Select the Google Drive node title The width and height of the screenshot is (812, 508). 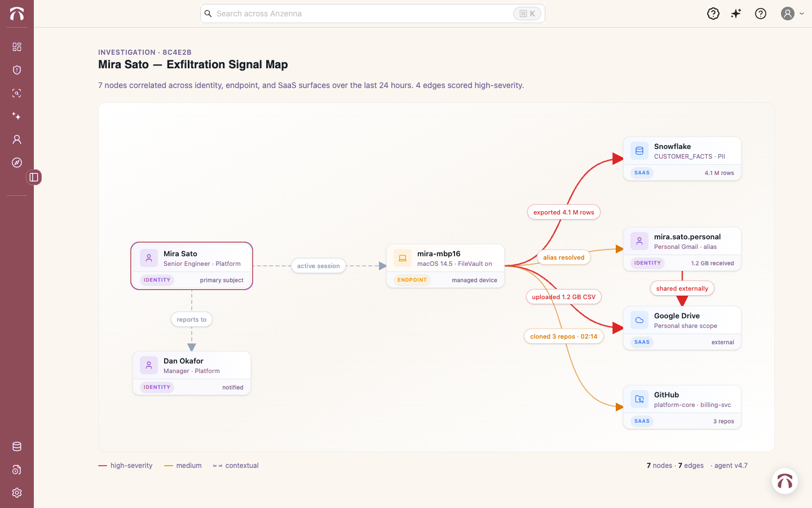[677, 316]
